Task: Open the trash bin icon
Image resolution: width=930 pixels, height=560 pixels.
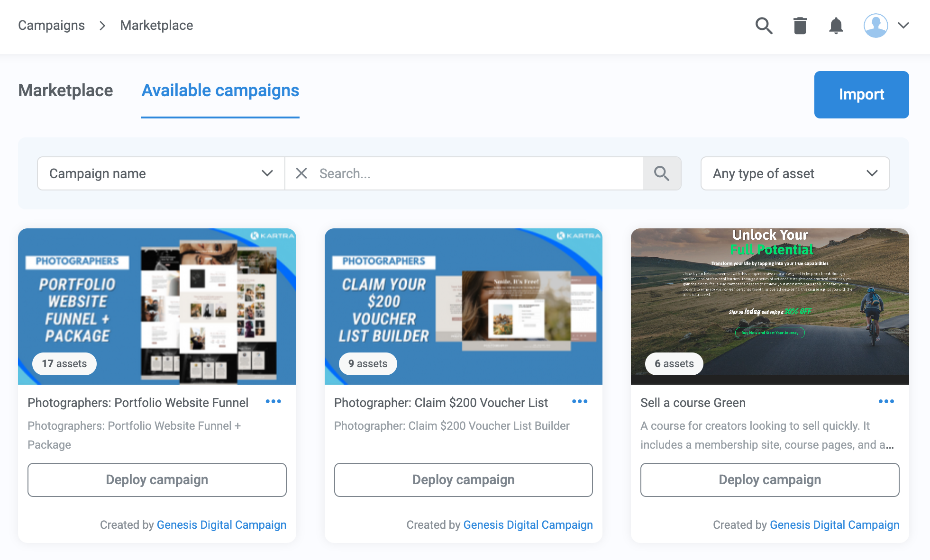Action: (800, 26)
